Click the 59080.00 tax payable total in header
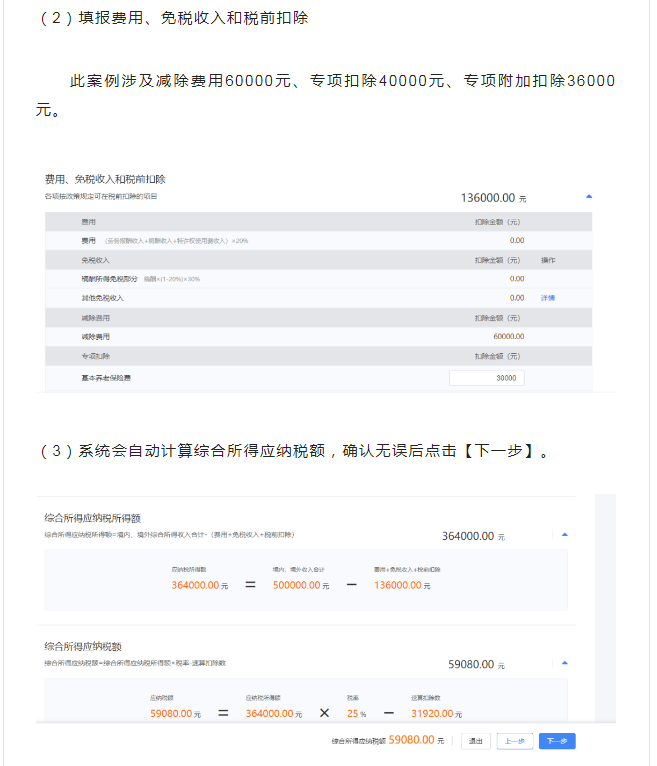This screenshot has width=657, height=766. [x=474, y=662]
